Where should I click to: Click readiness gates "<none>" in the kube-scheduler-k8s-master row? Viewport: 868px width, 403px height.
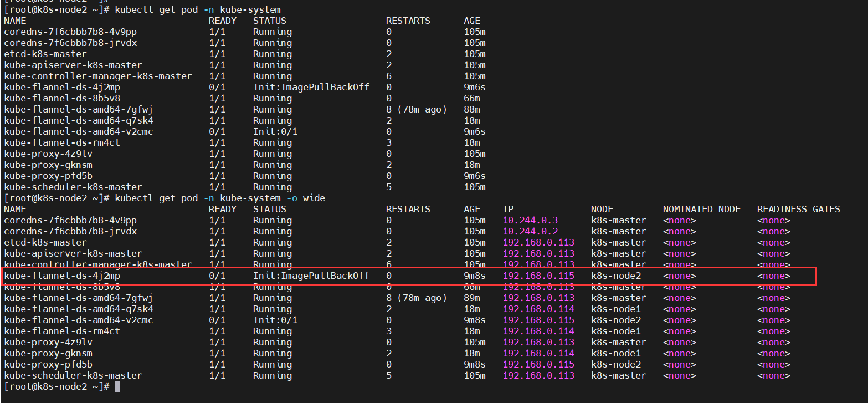(774, 375)
